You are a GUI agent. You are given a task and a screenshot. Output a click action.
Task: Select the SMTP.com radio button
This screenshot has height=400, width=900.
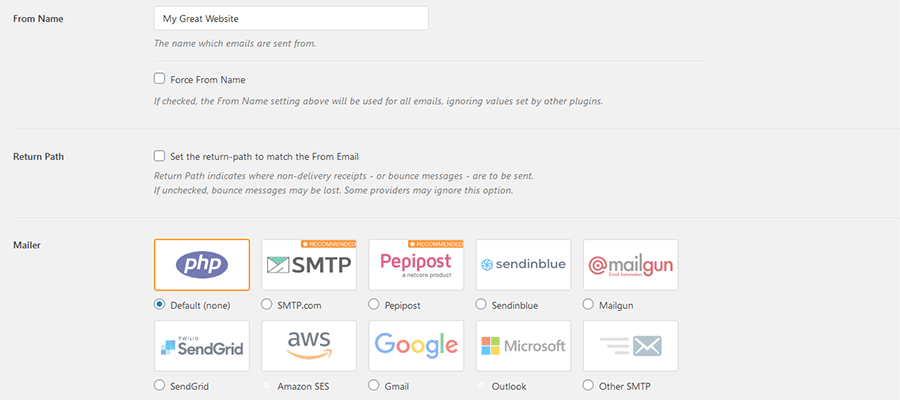267,304
